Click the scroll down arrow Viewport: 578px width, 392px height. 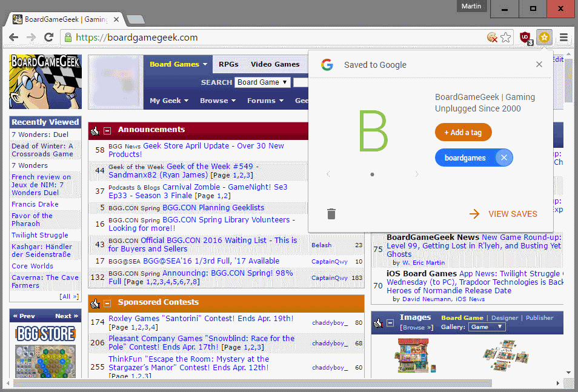pyautogui.click(x=568, y=373)
